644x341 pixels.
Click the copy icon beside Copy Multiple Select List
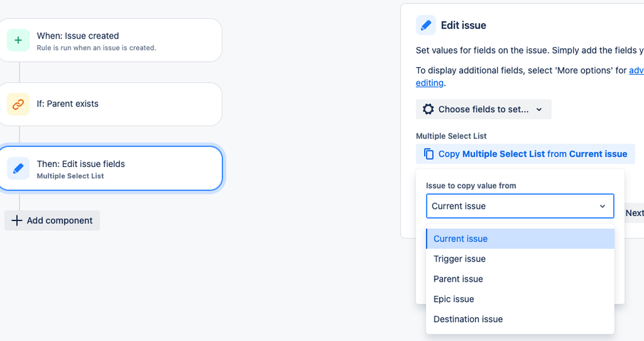pos(429,153)
